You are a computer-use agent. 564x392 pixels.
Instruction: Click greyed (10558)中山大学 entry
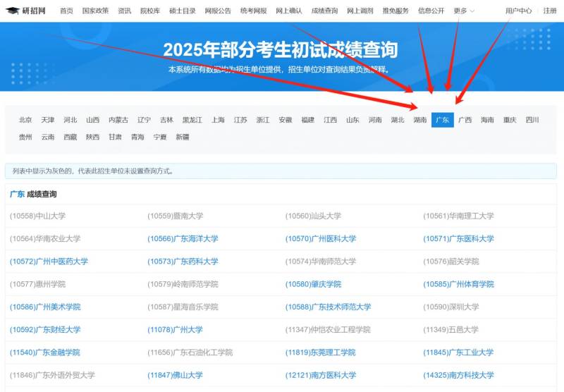point(37,216)
